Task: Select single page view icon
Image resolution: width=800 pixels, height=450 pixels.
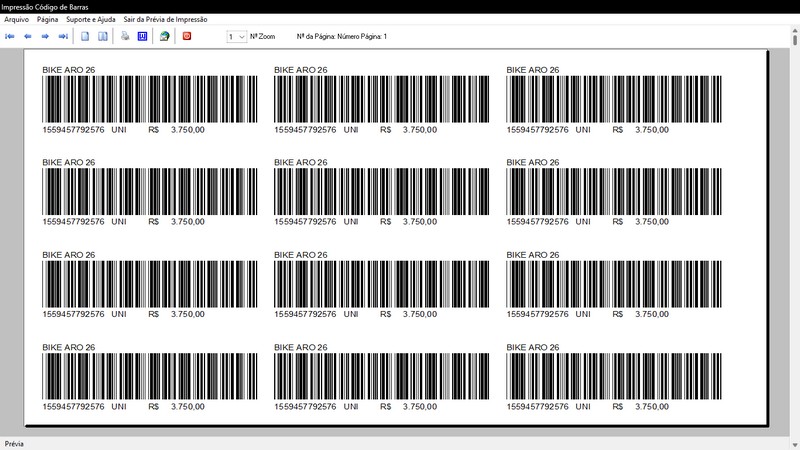Action: pyautogui.click(x=86, y=36)
